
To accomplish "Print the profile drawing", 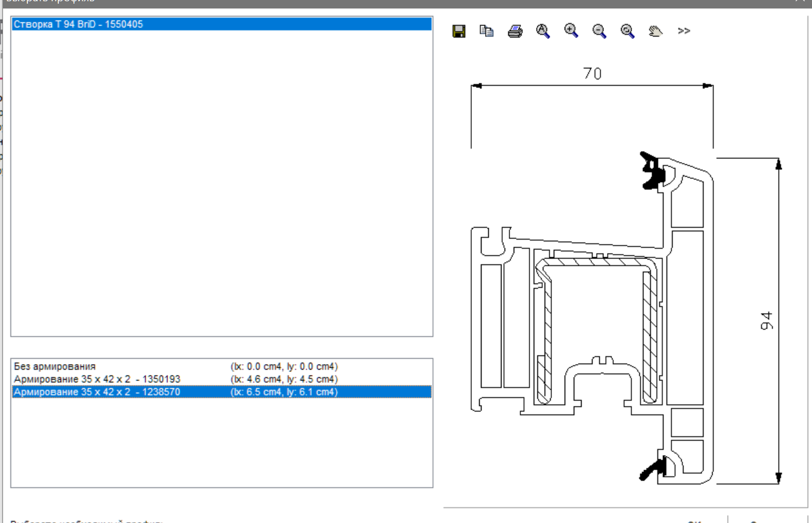I will pos(515,32).
